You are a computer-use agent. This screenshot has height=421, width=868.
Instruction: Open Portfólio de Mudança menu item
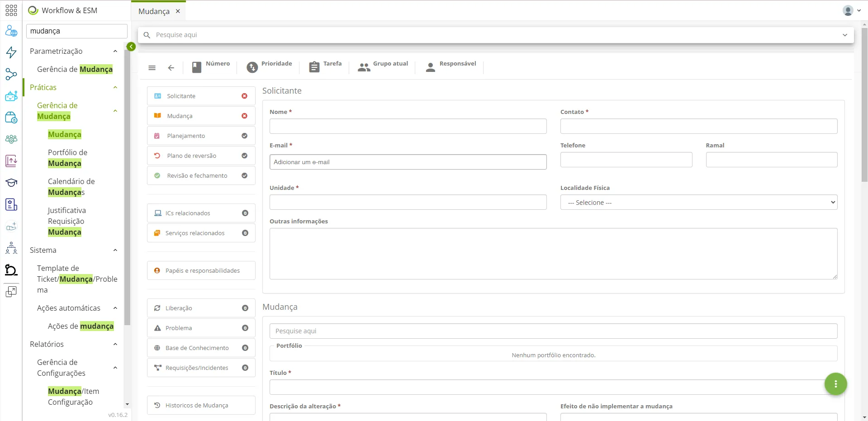coord(68,158)
